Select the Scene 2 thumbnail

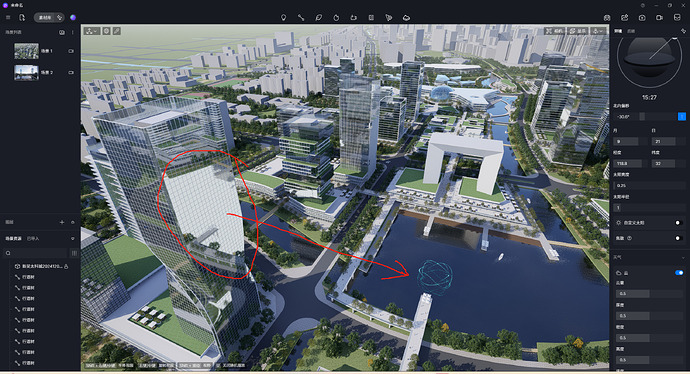26,73
